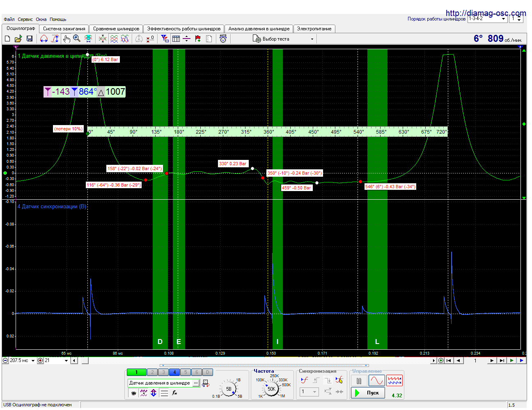Screen dimensions: 532x410
Task: Click the green play forward button
Action: [511, 361]
